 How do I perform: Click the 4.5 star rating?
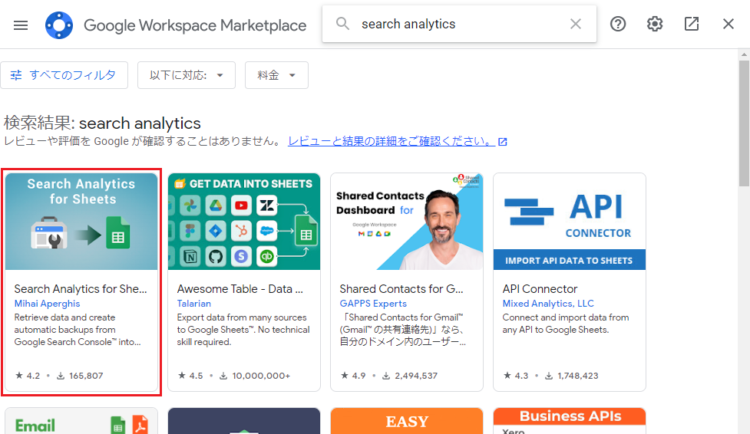[x=190, y=376]
